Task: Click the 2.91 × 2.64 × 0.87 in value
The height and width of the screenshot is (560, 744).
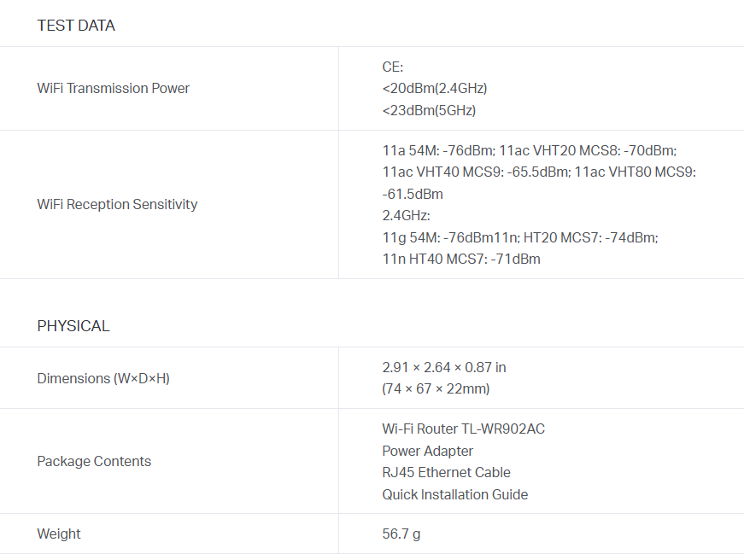Action: pos(444,368)
